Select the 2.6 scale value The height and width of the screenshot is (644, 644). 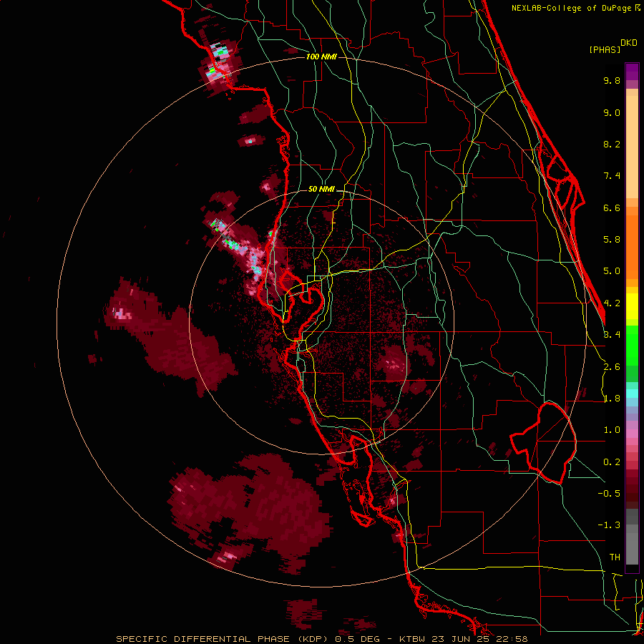point(612,367)
